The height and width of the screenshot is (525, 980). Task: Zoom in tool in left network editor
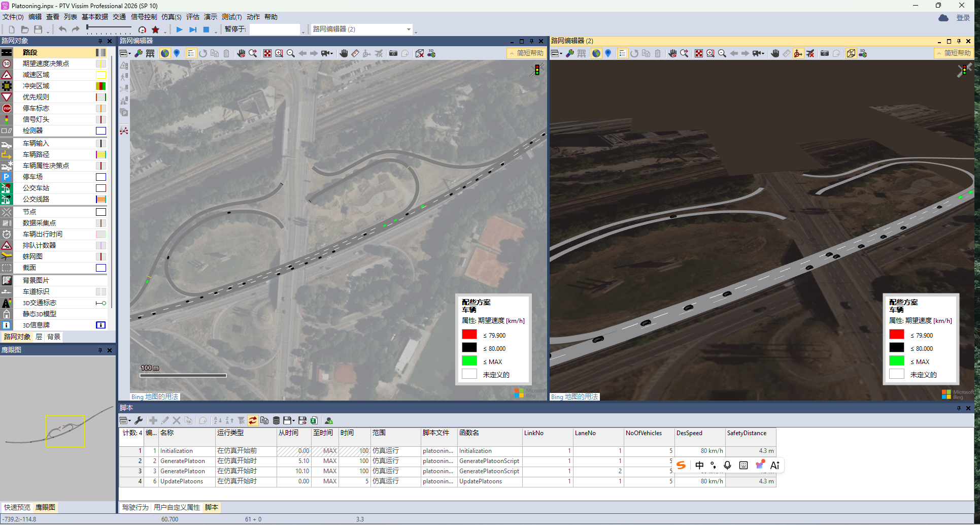point(279,53)
